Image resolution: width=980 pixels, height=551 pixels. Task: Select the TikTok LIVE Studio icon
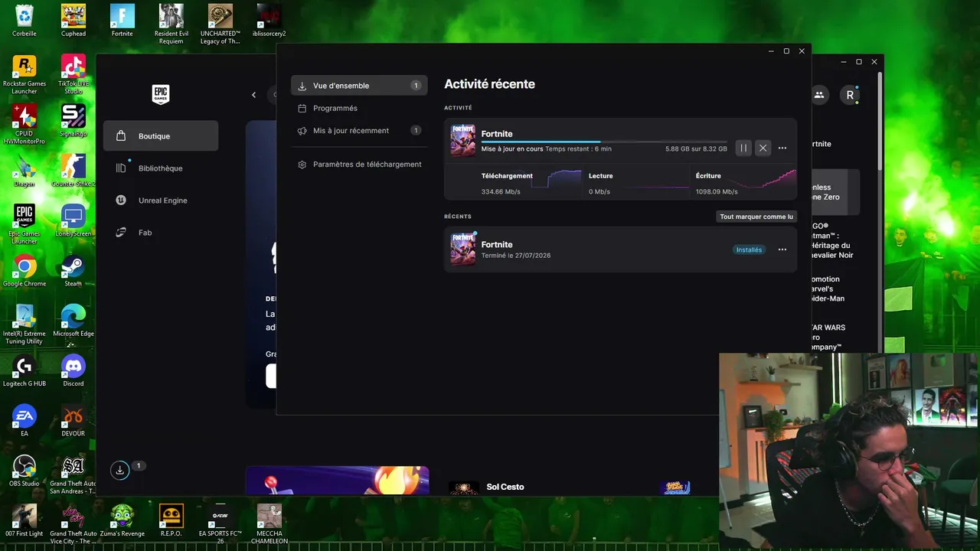[73, 75]
